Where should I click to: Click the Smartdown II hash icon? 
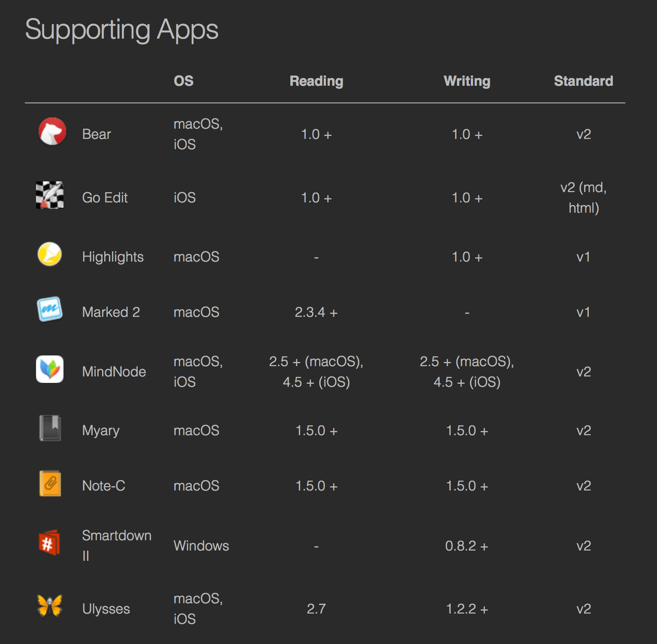[50, 543]
